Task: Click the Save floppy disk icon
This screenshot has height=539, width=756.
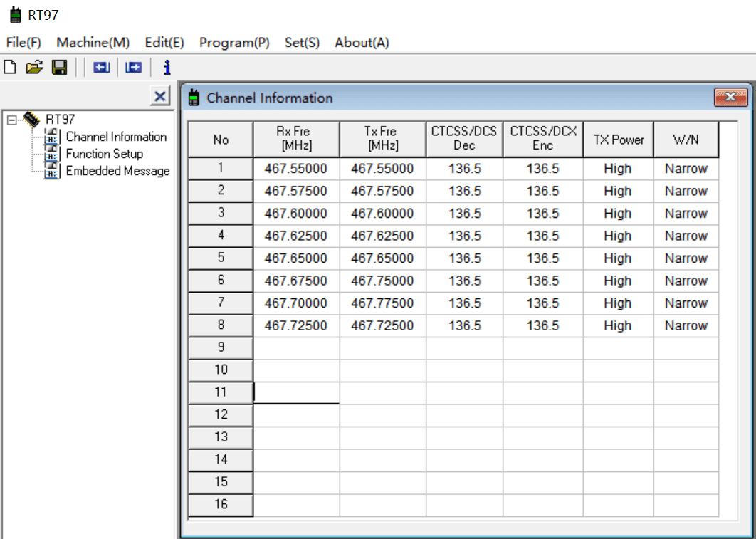Action: point(60,68)
